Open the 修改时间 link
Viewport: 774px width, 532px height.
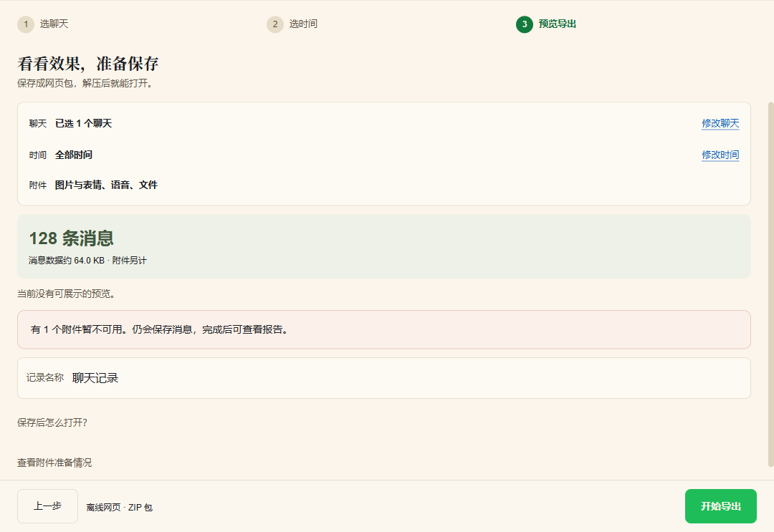point(720,155)
